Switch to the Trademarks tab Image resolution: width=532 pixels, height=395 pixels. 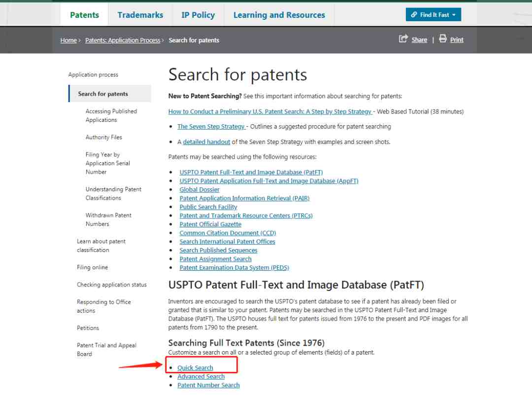(140, 15)
